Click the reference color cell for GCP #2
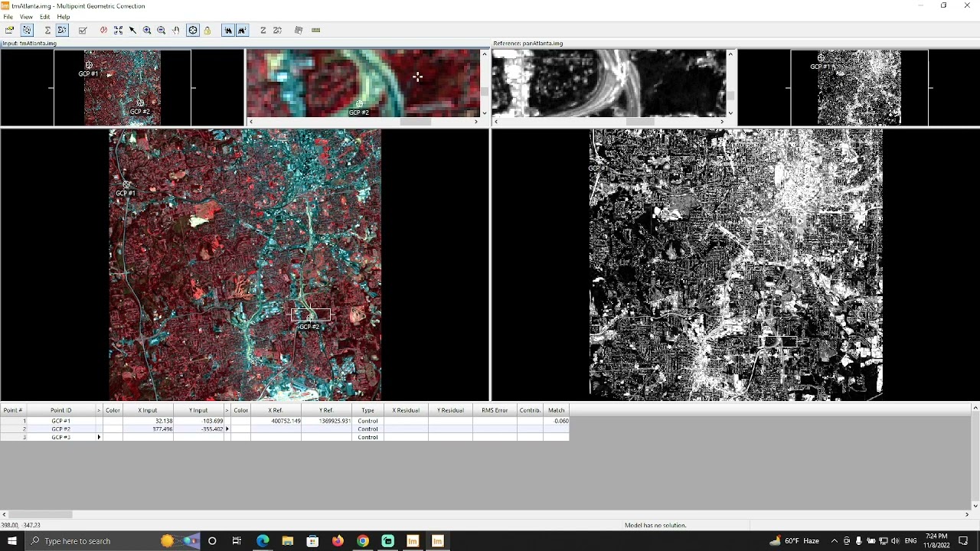 coord(240,429)
